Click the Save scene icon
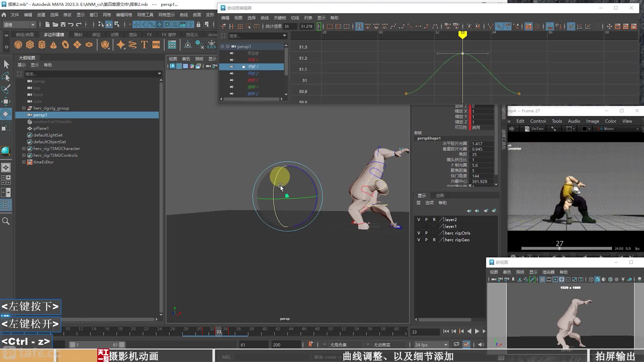 (63, 24)
